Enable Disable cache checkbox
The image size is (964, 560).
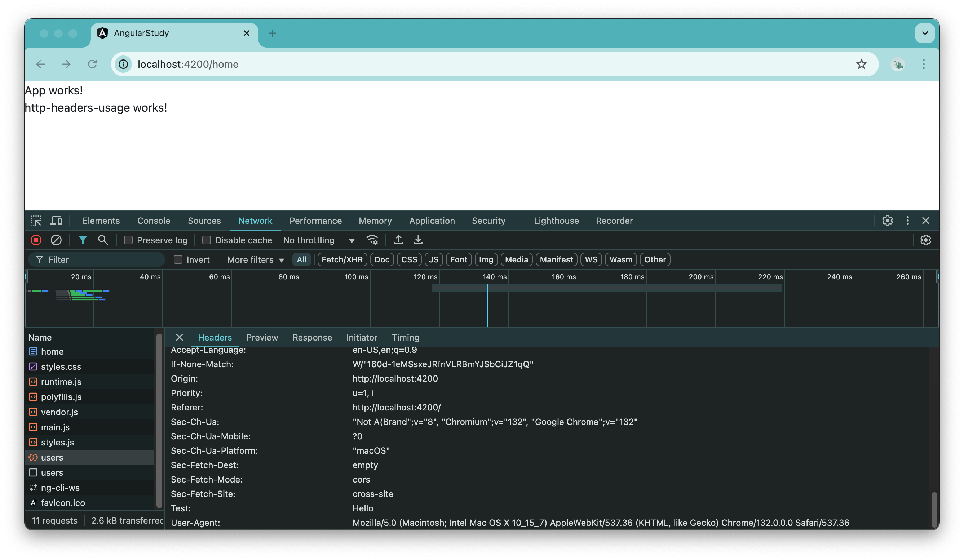click(206, 240)
